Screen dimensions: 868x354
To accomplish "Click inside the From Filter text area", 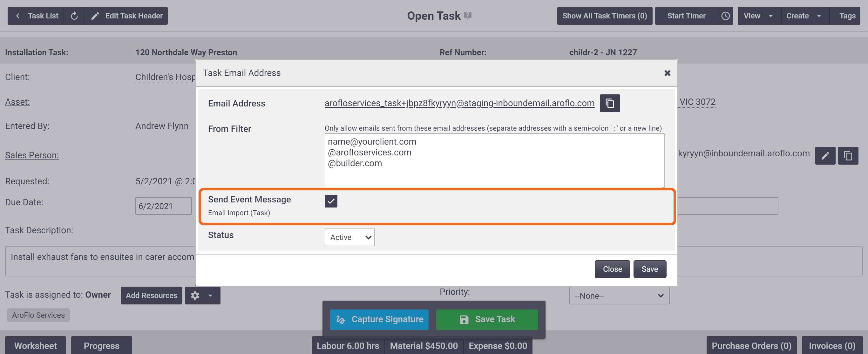I will point(494,160).
